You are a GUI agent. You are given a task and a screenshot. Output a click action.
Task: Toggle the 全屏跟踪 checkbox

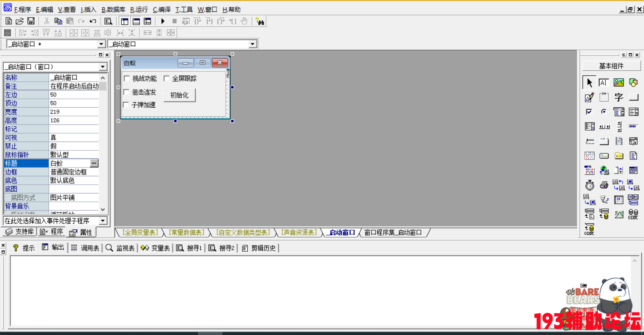(x=166, y=78)
